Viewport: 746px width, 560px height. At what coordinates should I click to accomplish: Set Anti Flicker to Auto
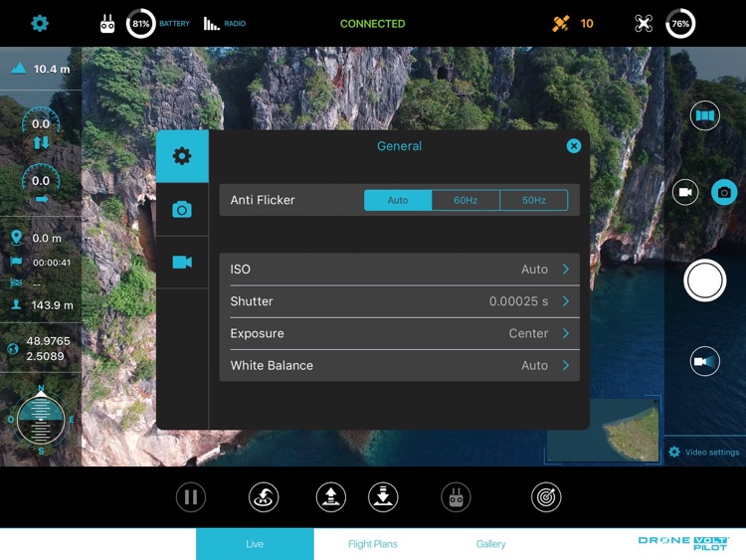tap(398, 200)
